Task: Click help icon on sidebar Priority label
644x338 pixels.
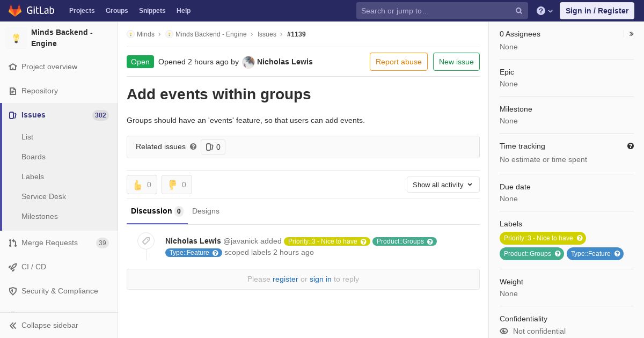Action: click(x=580, y=238)
